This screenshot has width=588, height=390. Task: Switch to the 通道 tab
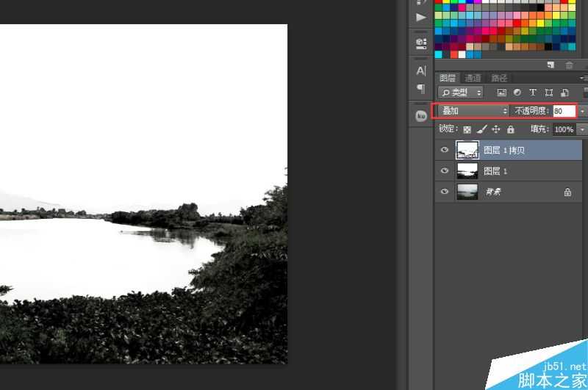(x=473, y=78)
